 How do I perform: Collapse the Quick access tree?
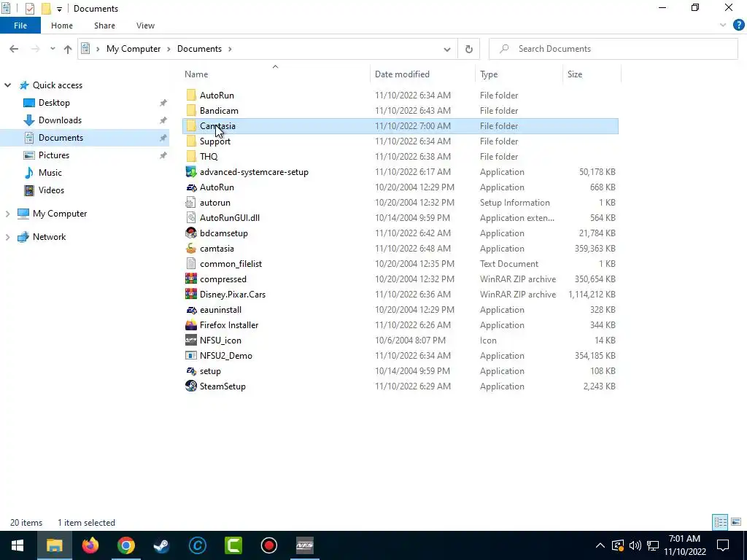click(x=7, y=85)
